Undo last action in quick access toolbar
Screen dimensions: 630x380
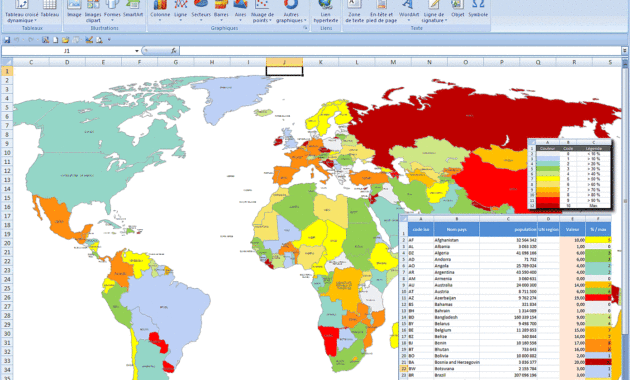click(x=16, y=40)
